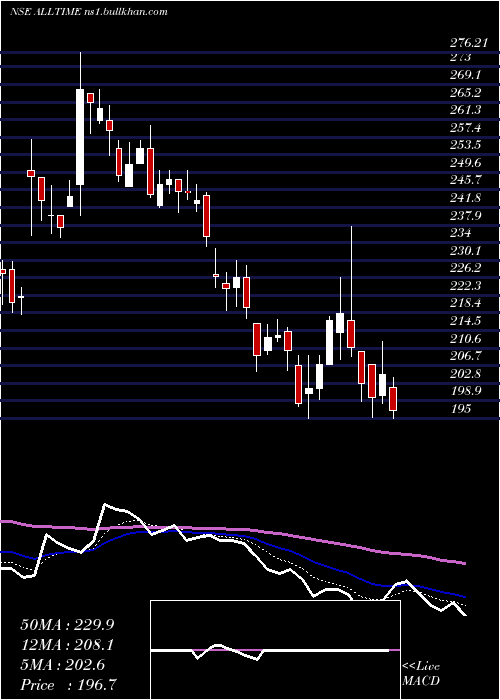Click the 237.9 price axis label

coord(465,216)
